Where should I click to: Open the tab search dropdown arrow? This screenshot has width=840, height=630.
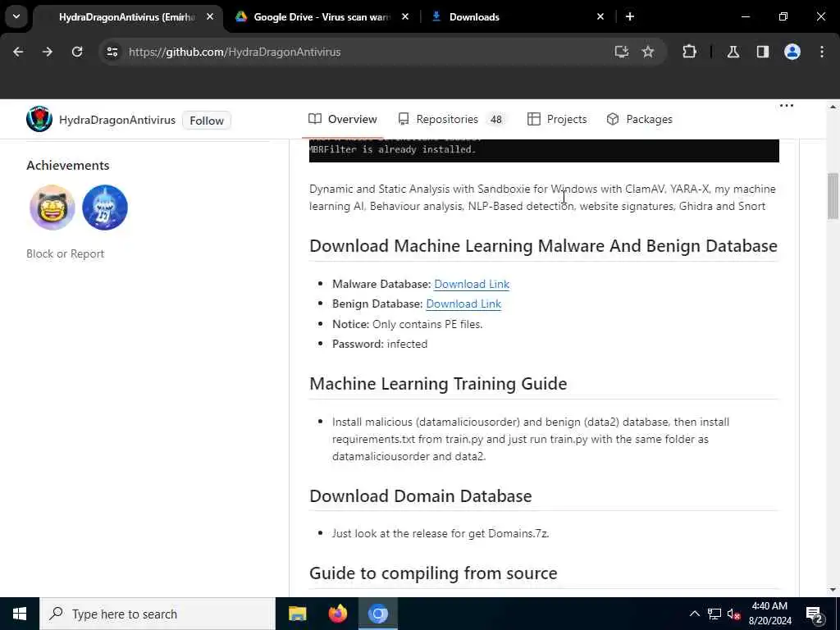pos(16,16)
